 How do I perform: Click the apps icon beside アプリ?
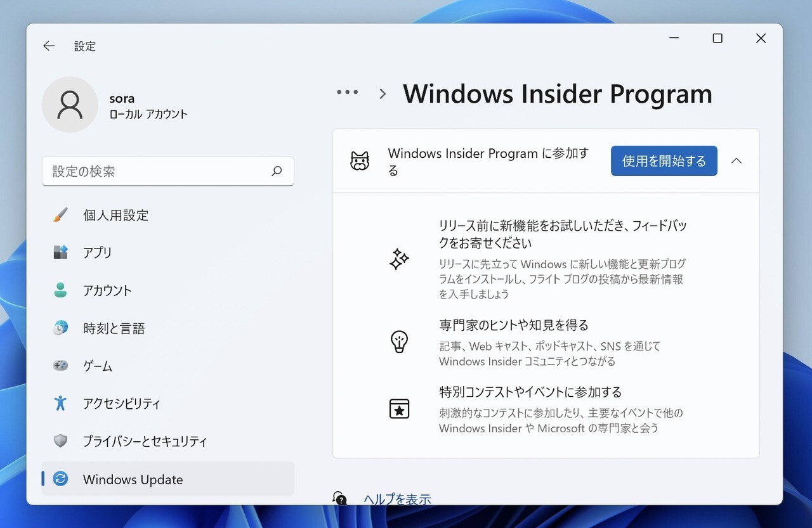tap(60, 252)
